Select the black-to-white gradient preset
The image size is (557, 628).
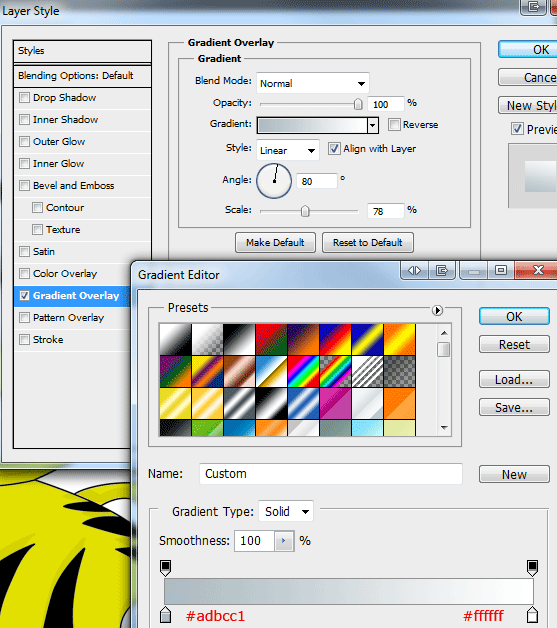pyautogui.click(x=239, y=340)
